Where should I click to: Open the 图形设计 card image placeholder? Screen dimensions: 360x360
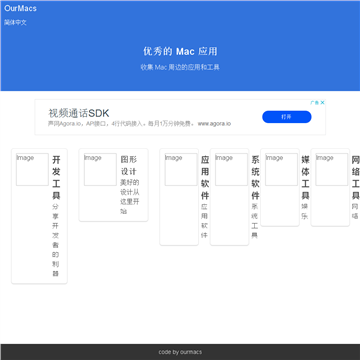pos(100,169)
